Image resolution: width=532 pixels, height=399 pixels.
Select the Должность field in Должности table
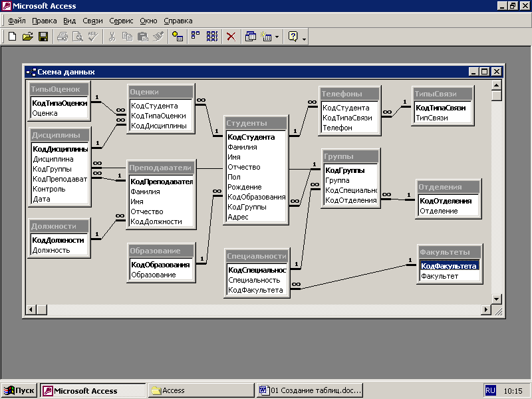59,251
